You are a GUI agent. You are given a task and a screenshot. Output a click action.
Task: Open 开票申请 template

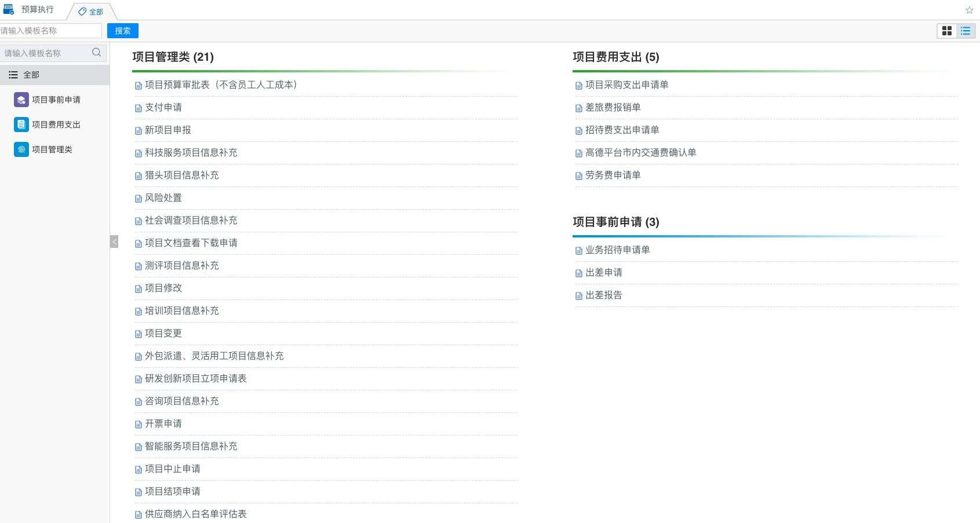tap(163, 424)
